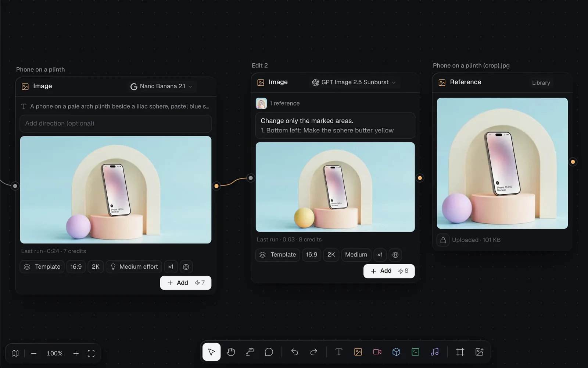Open the map sidebar panel icon
The height and width of the screenshot is (368, 588).
coord(15,353)
